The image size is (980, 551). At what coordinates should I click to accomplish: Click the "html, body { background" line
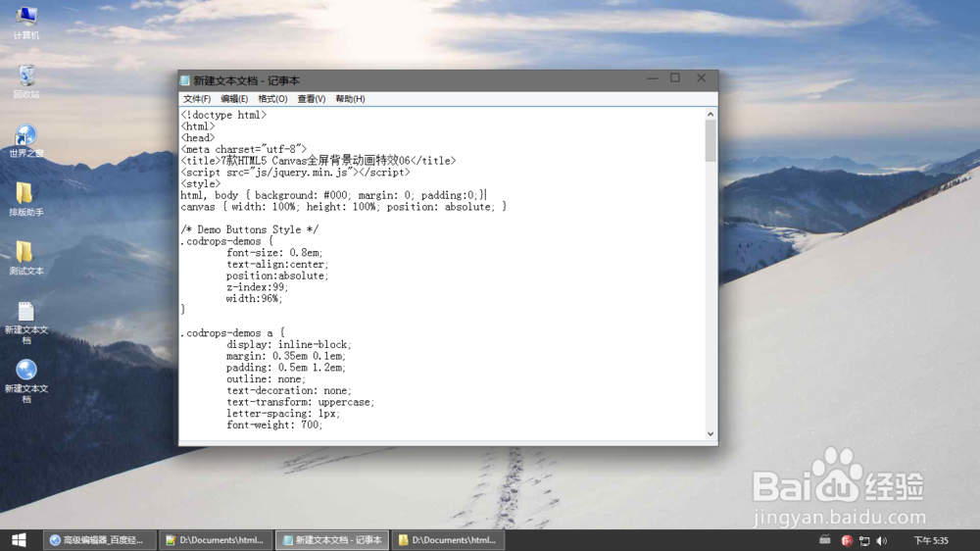tap(333, 195)
